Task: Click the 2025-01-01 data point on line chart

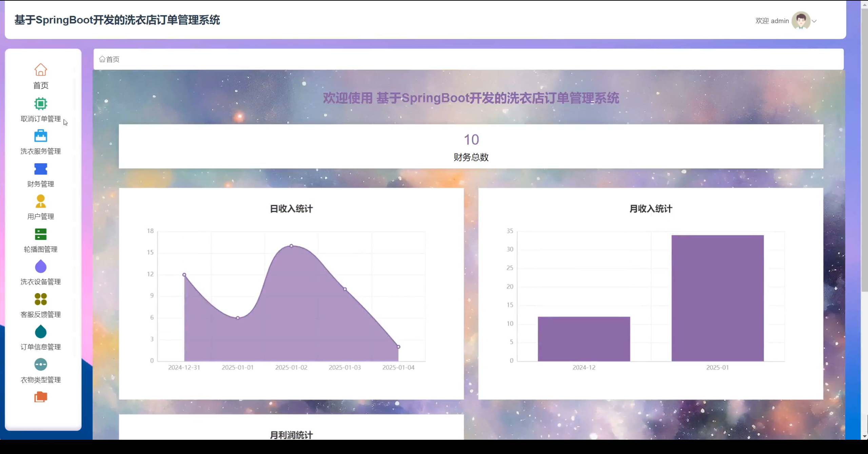Action: pyautogui.click(x=238, y=318)
